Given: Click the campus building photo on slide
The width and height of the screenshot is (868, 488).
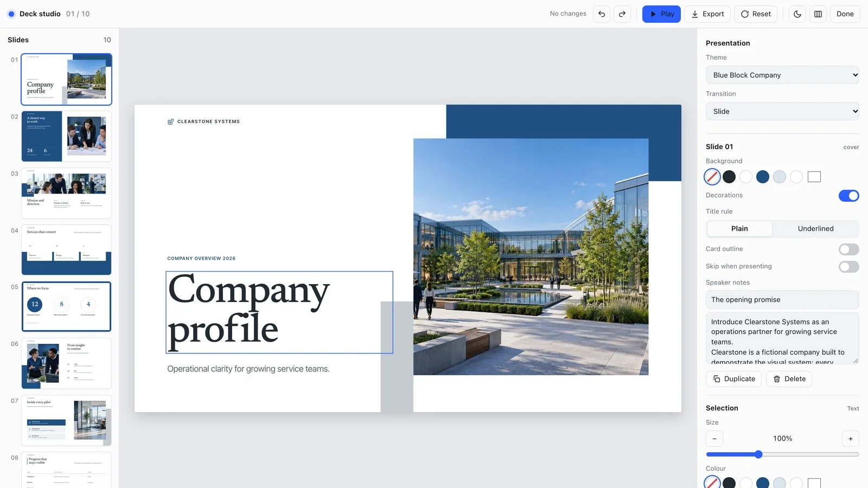Looking at the screenshot, I should [x=531, y=257].
